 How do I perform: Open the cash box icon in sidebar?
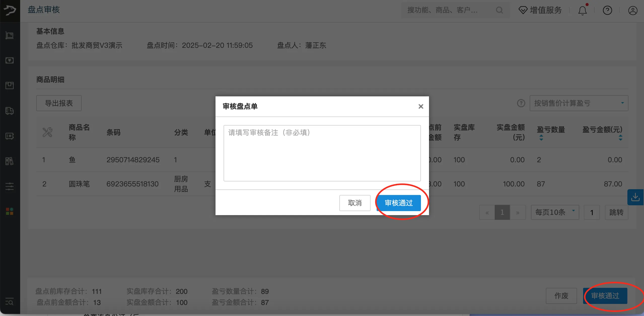click(x=10, y=136)
